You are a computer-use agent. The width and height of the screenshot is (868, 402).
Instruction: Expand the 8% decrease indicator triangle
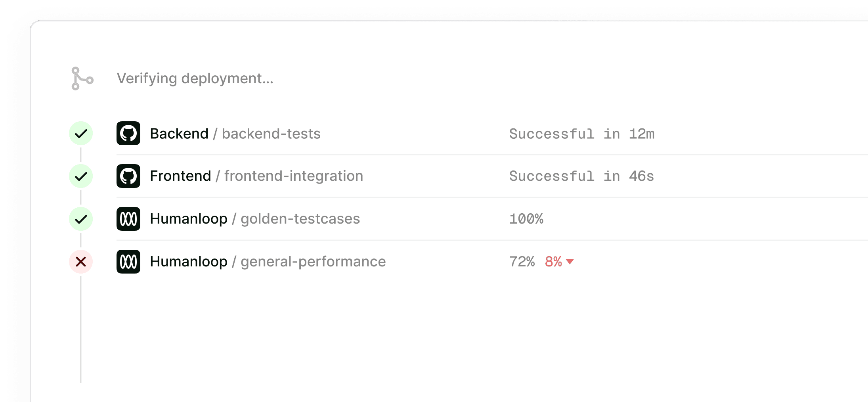click(x=570, y=262)
